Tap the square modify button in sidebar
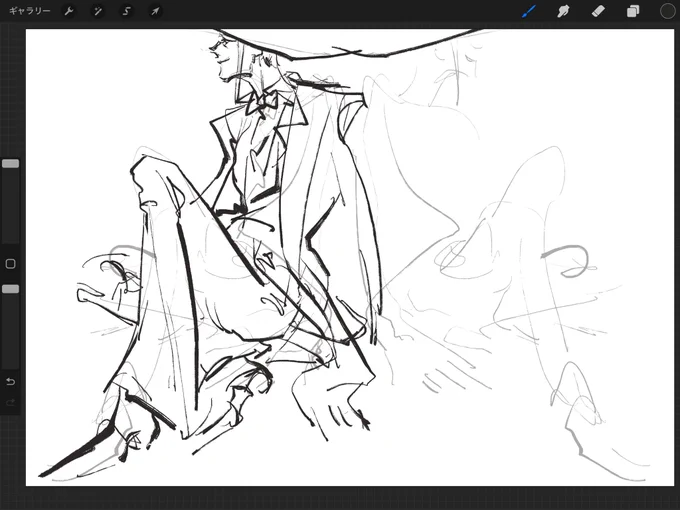 10,264
